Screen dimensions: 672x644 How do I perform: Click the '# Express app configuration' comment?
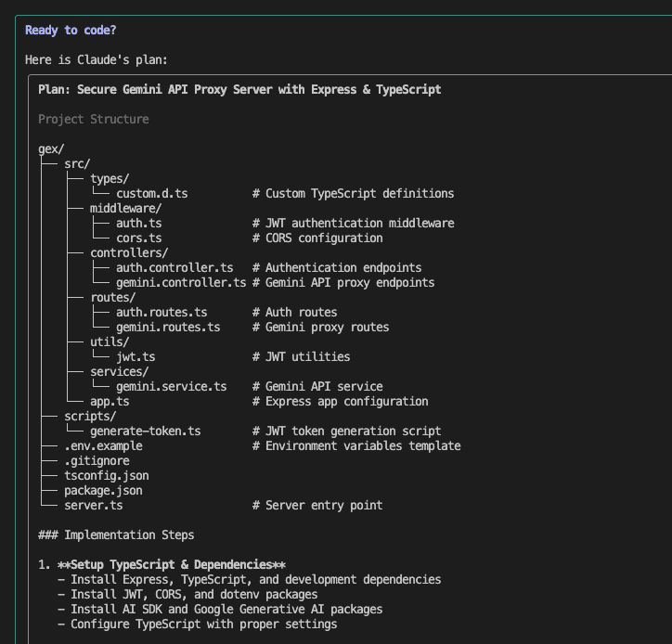click(x=341, y=402)
